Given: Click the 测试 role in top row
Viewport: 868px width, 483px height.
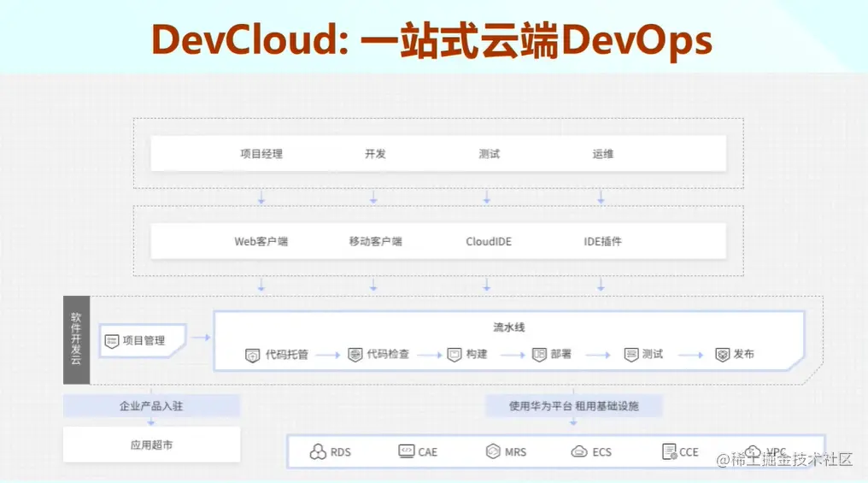Looking at the screenshot, I should pyautogui.click(x=489, y=153).
